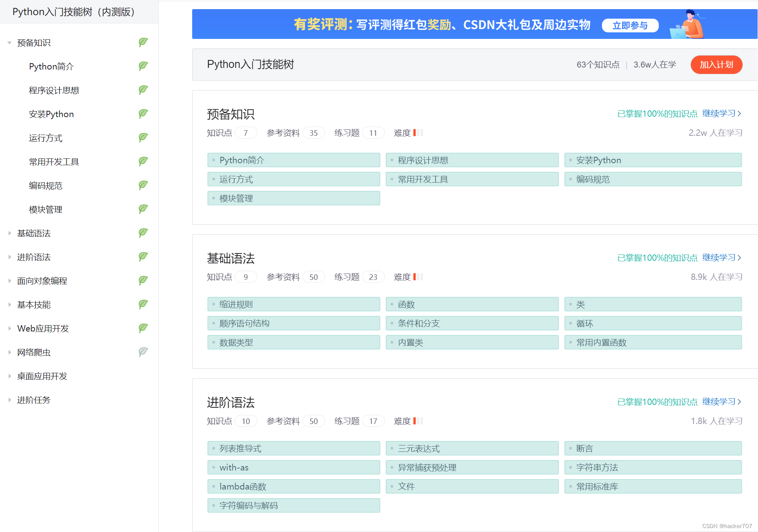Click 继续学习 link in 基础语法 card
Viewport: 758px width, 532px height.
(x=722, y=258)
